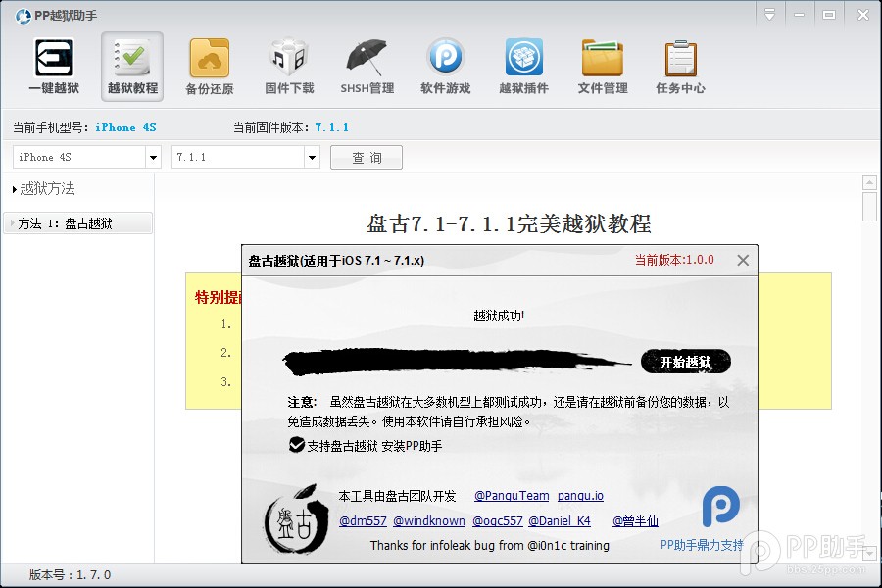Open the pangu.io website link
This screenshot has width=882, height=588.
coord(580,496)
